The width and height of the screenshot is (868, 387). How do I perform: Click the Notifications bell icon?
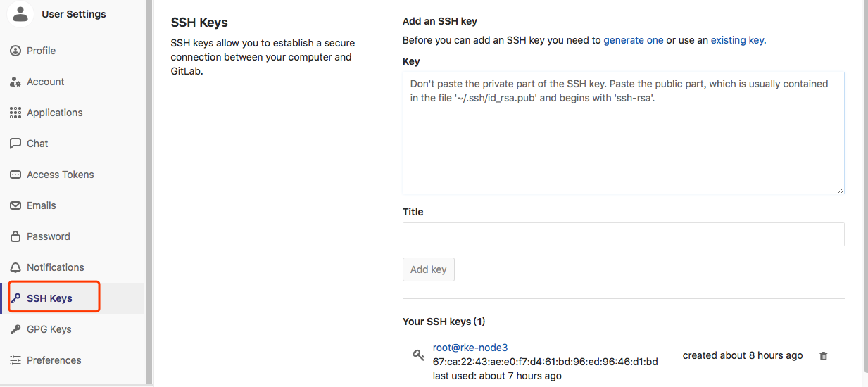[15, 267]
